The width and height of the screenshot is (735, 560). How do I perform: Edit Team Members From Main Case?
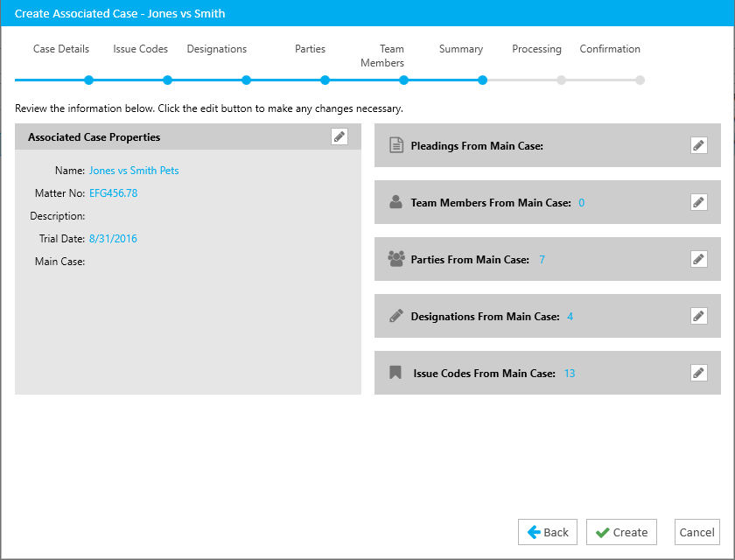pos(698,202)
